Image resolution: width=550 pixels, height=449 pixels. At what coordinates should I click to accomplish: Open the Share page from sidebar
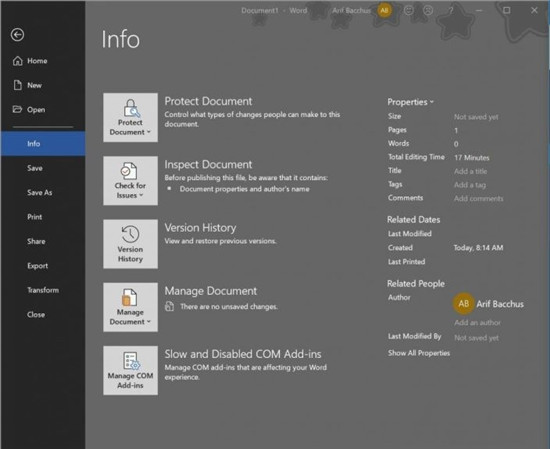(43, 241)
